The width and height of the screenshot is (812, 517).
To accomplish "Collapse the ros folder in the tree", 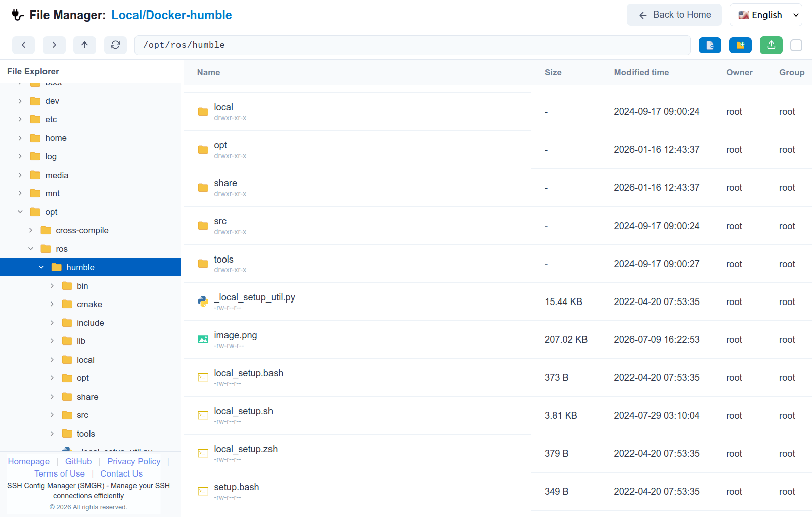I will point(31,249).
